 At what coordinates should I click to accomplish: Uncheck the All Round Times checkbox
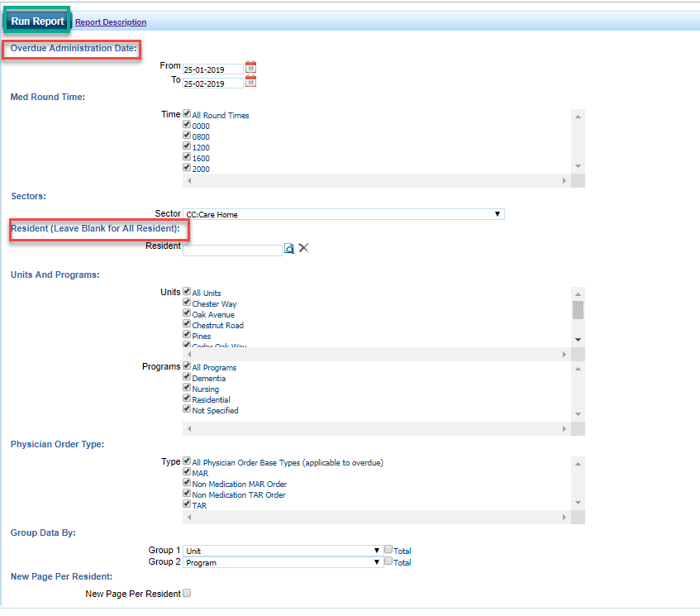(187, 114)
